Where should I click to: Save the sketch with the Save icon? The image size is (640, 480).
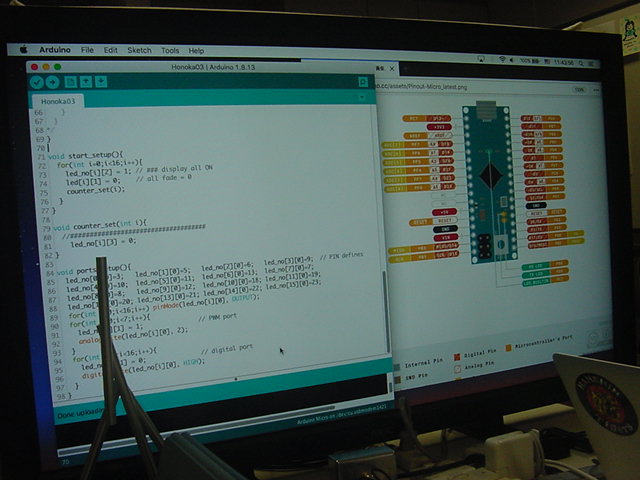101,82
